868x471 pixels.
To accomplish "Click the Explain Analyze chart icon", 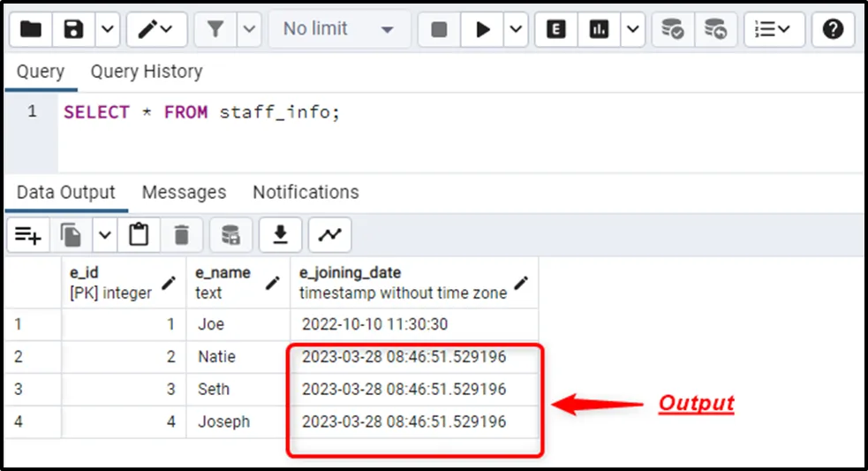I will (600, 29).
